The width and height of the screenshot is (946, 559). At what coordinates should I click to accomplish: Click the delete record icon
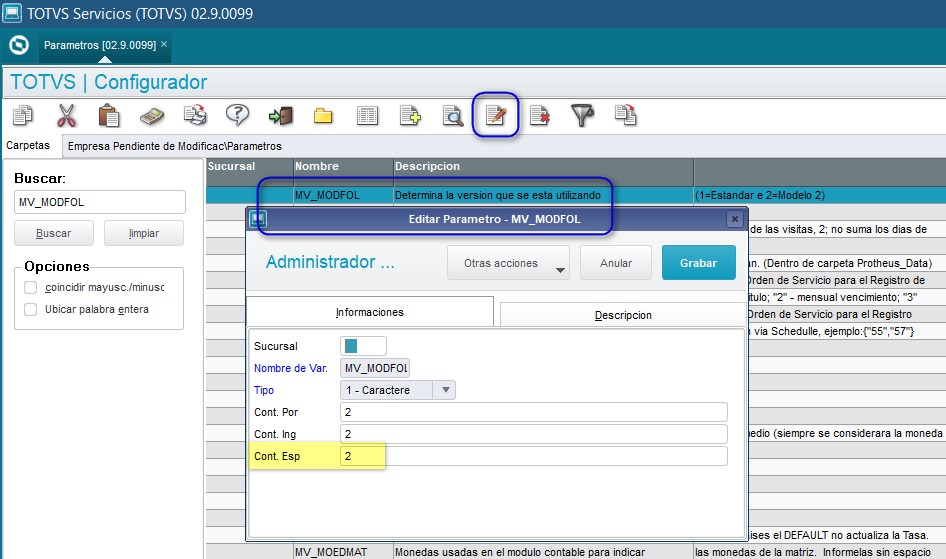pos(539,115)
